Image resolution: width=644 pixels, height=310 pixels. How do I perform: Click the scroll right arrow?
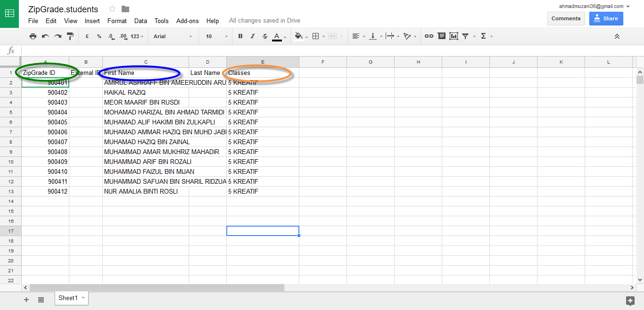click(632, 287)
